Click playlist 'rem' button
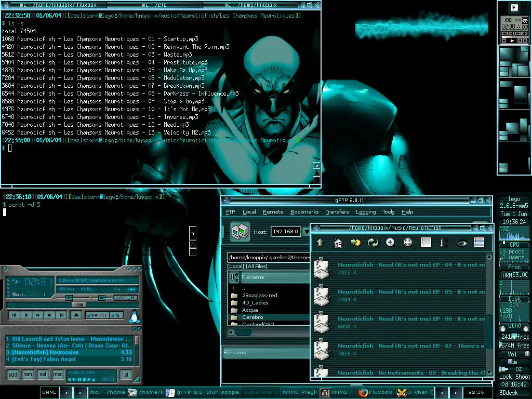 [28, 375]
